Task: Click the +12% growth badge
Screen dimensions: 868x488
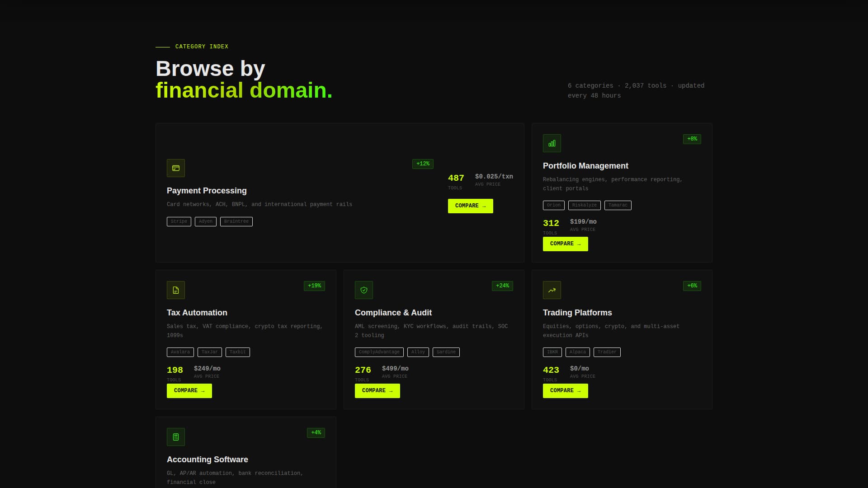Action: [423, 164]
